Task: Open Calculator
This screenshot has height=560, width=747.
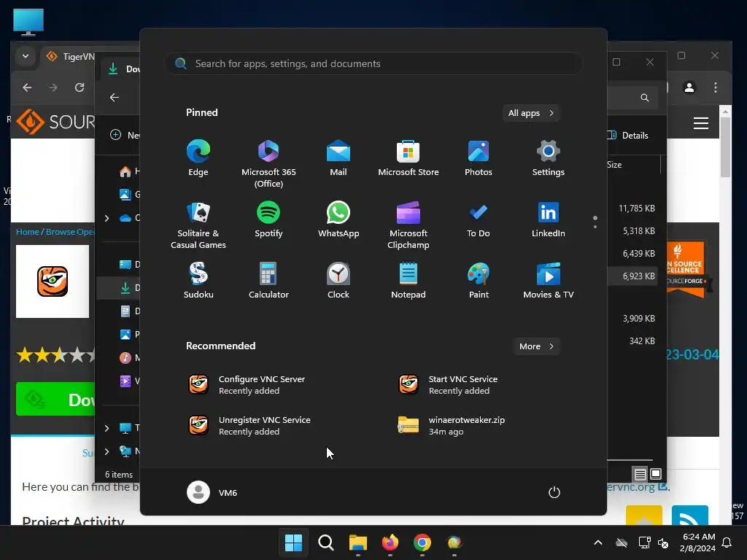Action: point(268,281)
